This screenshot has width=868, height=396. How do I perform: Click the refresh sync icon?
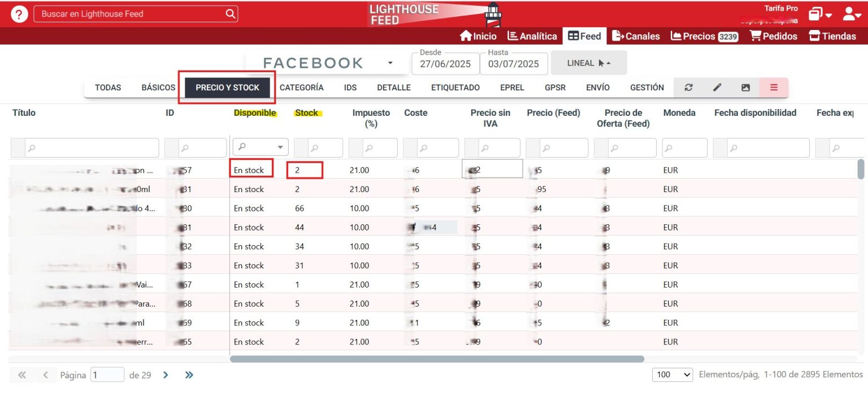tap(688, 88)
